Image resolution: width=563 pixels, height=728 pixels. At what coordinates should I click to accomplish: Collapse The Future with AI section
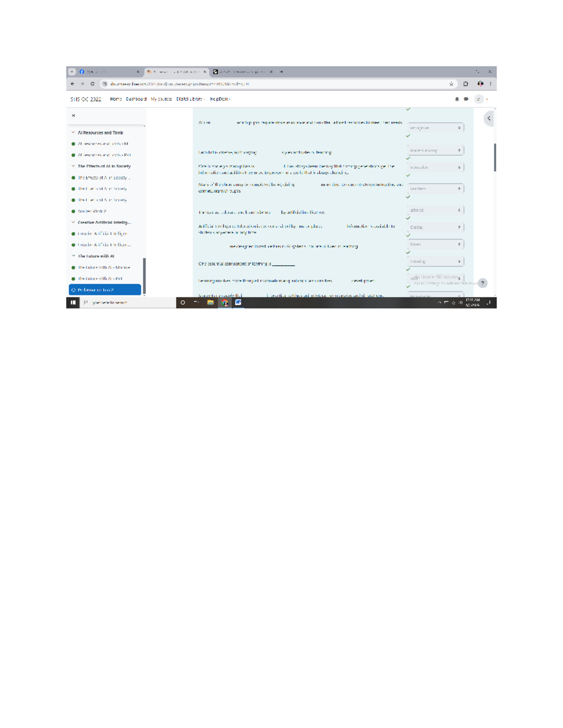(73, 256)
